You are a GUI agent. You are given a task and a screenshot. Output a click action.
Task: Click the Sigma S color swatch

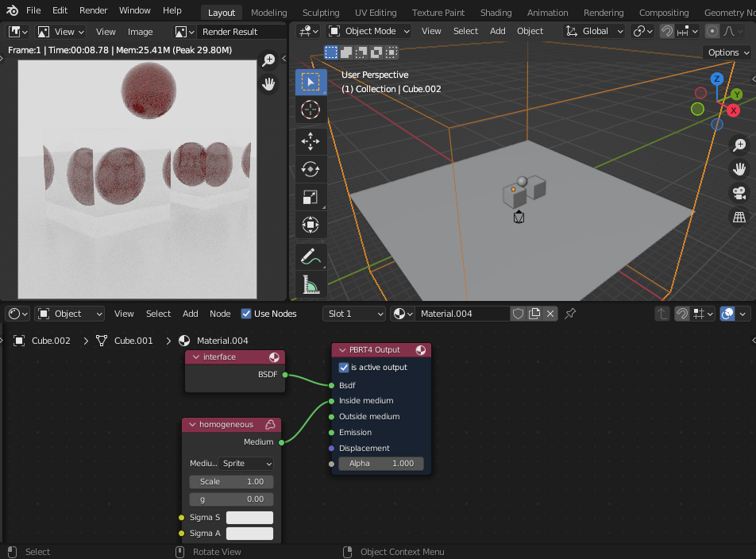pyautogui.click(x=249, y=518)
